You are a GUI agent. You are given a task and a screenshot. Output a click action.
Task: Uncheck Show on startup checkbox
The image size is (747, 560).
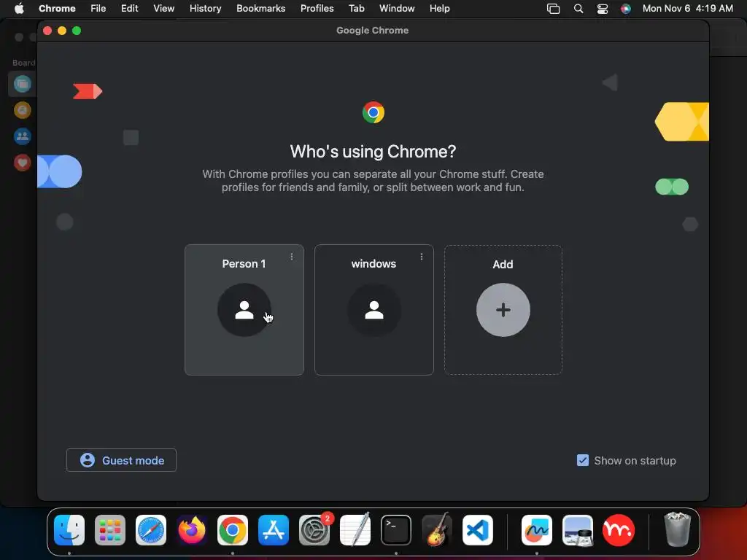pyautogui.click(x=583, y=460)
